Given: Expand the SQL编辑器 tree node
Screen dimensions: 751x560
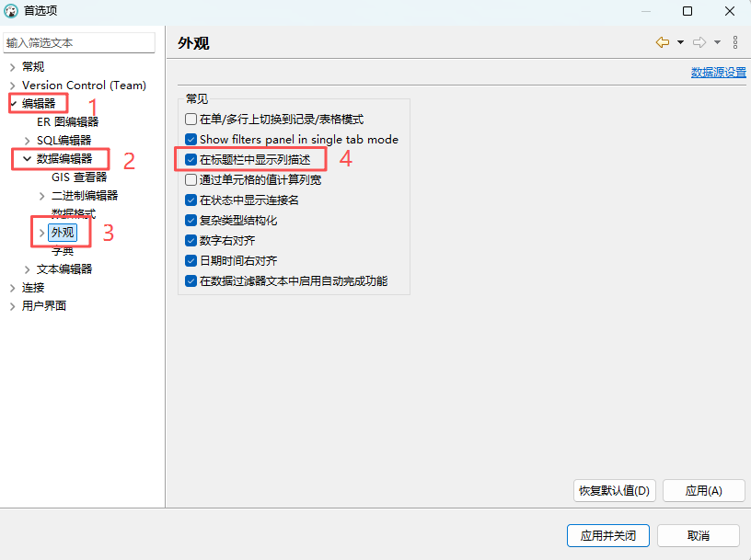Looking at the screenshot, I should click(x=28, y=141).
